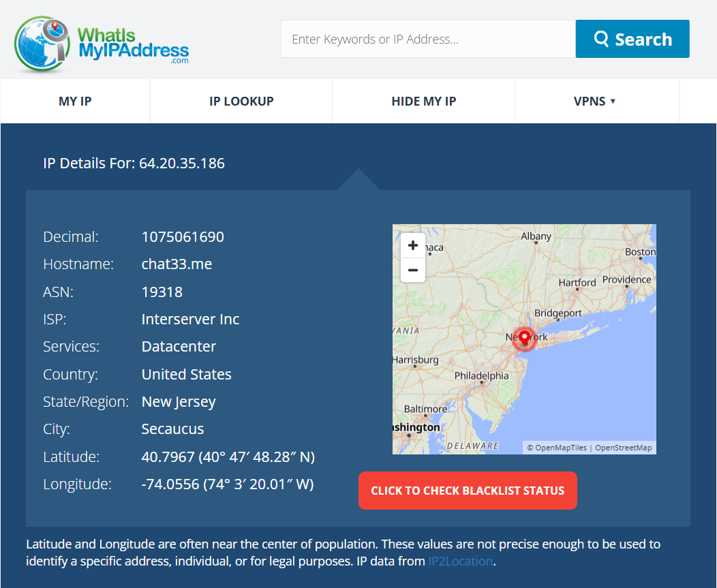Select the City value Secaucus
The image size is (717, 588).
172,429
